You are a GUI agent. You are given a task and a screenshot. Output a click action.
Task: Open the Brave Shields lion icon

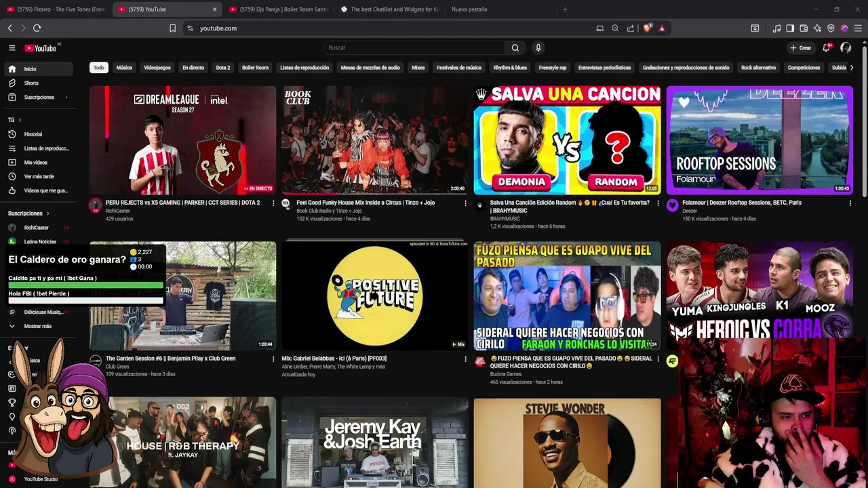(x=647, y=28)
